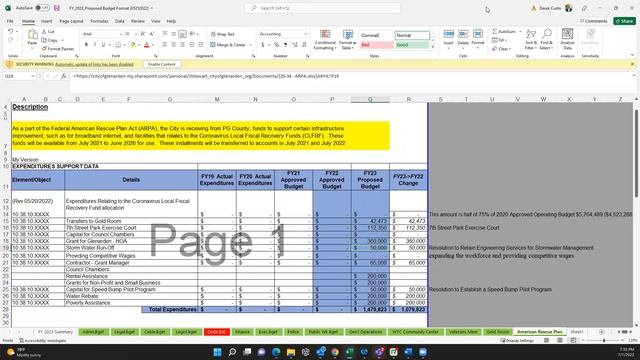The width and height of the screenshot is (640, 360).
Task: Switch to the FY 2023 Summary sheet tab
Action: [x=55, y=332]
